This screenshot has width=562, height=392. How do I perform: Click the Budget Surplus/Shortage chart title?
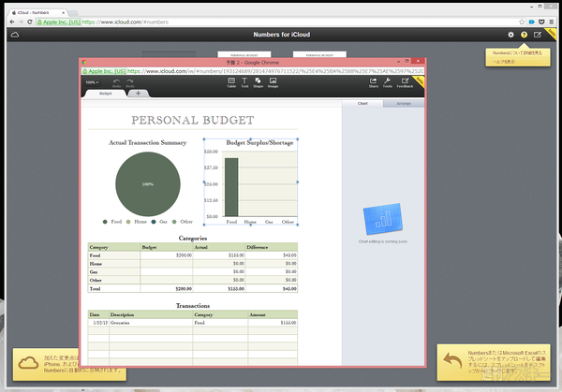point(259,142)
